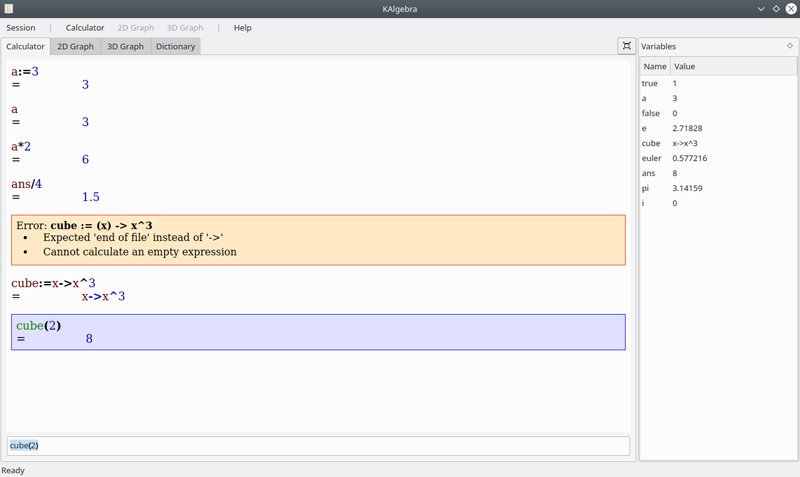The height and width of the screenshot is (477, 800).
Task: Select the 'euler' variable row
Action: [x=718, y=158]
